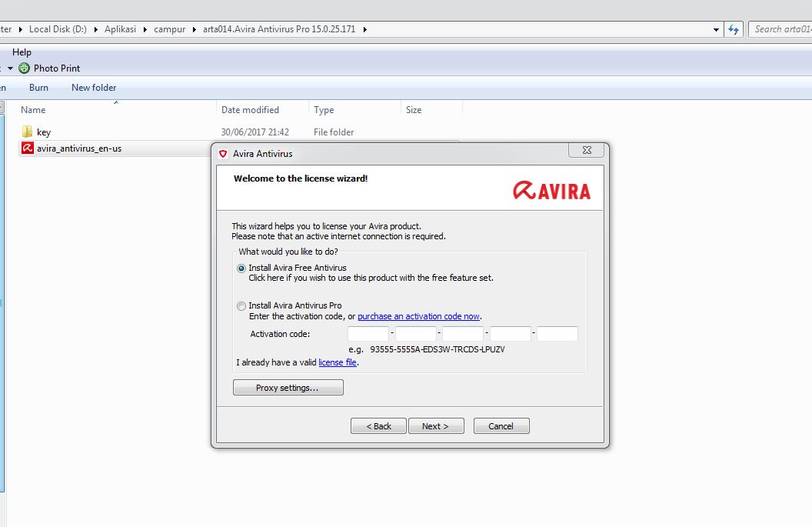Click the fourth activation code field
Screen dimensions: 812x527
pyautogui.click(x=511, y=334)
